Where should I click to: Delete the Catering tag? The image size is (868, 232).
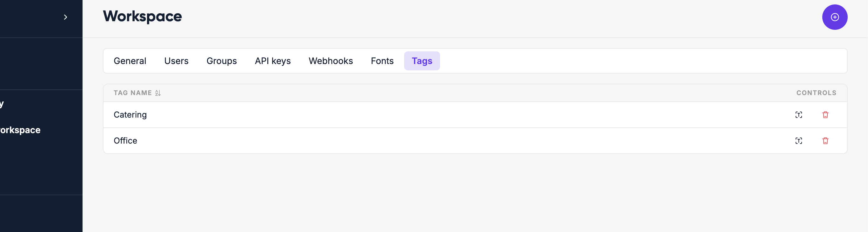(825, 115)
